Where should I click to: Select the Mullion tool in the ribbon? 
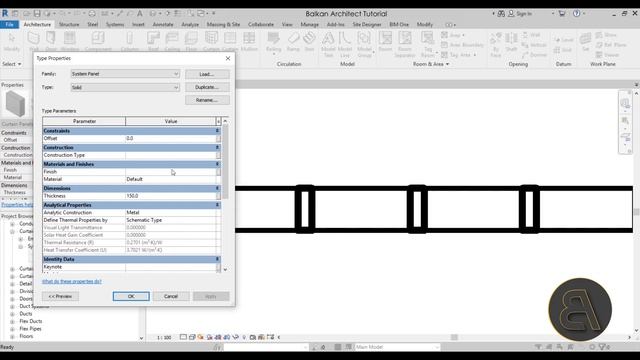pos(249,42)
